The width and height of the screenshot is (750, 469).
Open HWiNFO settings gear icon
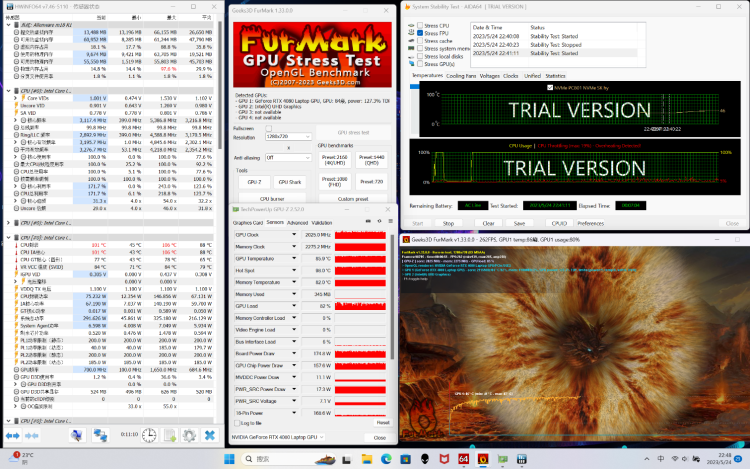pyautogui.click(x=189, y=435)
